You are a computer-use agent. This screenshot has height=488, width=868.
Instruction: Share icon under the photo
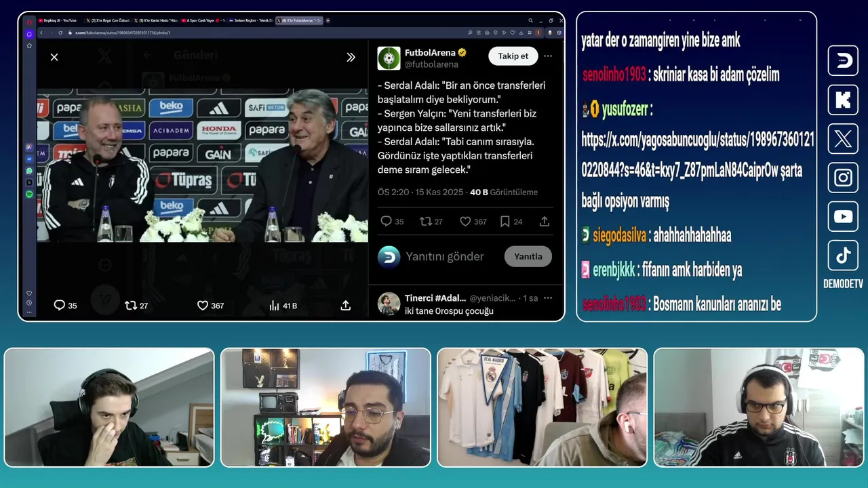coord(345,306)
